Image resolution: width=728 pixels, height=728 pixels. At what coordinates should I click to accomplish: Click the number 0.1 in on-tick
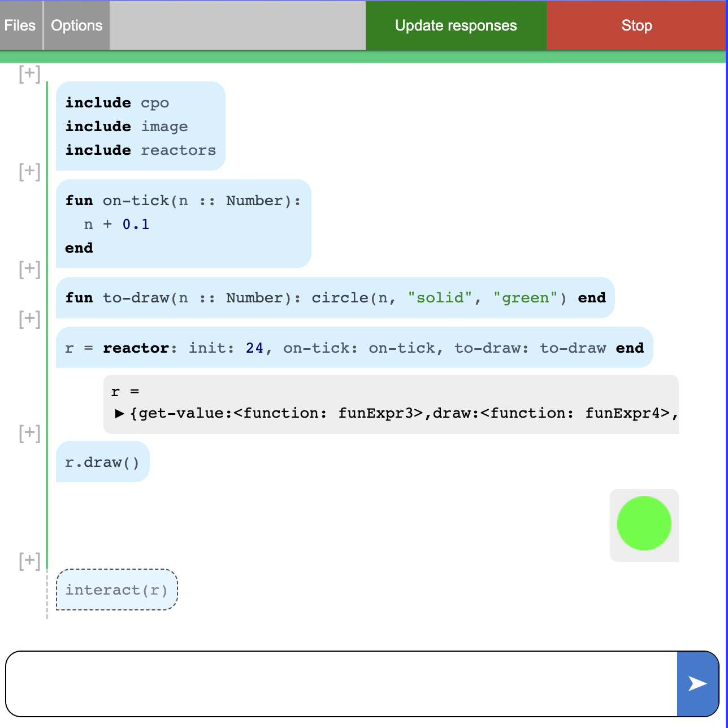136,224
